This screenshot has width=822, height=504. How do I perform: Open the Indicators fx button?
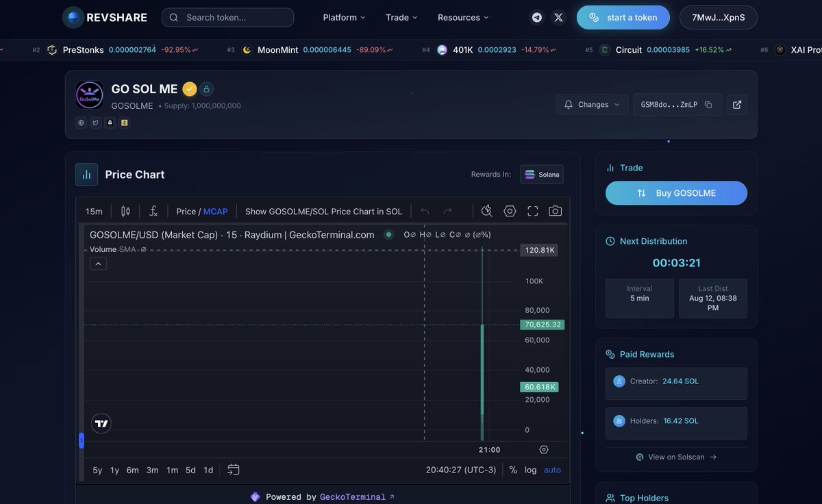153,211
